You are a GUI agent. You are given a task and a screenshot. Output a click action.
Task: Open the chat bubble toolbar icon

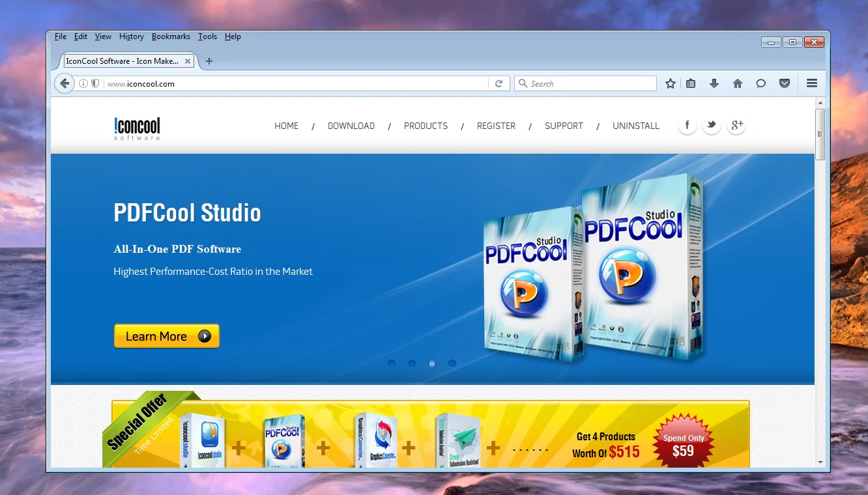coord(760,83)
